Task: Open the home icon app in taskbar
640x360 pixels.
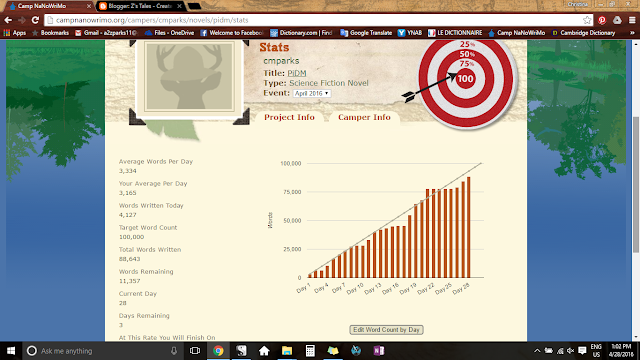Action: 264,351
